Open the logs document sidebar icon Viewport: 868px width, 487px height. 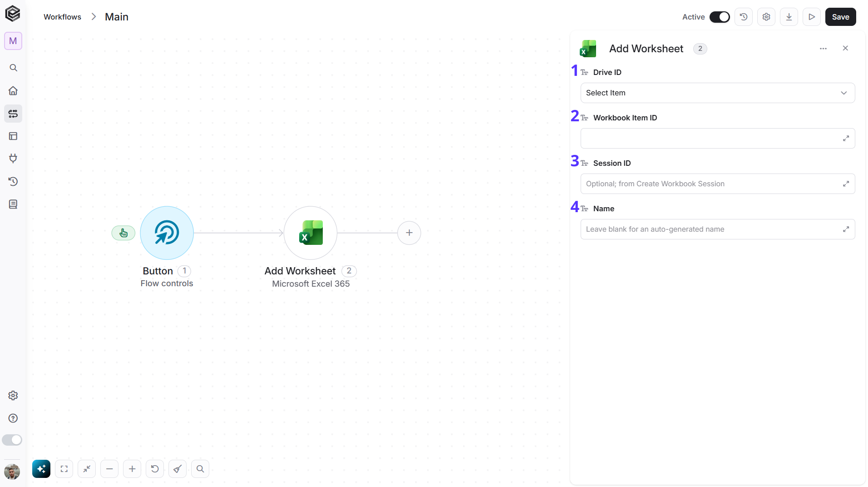[x=13, y=204]
